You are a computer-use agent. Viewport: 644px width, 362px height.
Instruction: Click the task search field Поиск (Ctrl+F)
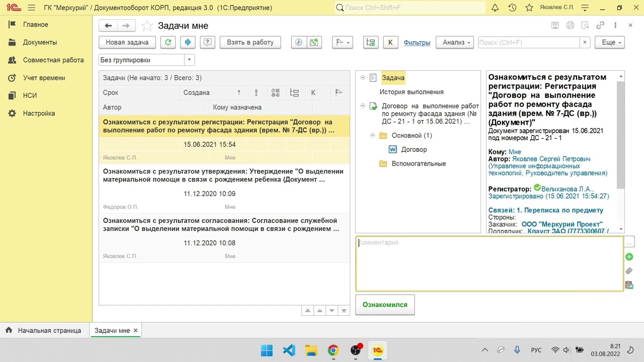click(528, 42)
